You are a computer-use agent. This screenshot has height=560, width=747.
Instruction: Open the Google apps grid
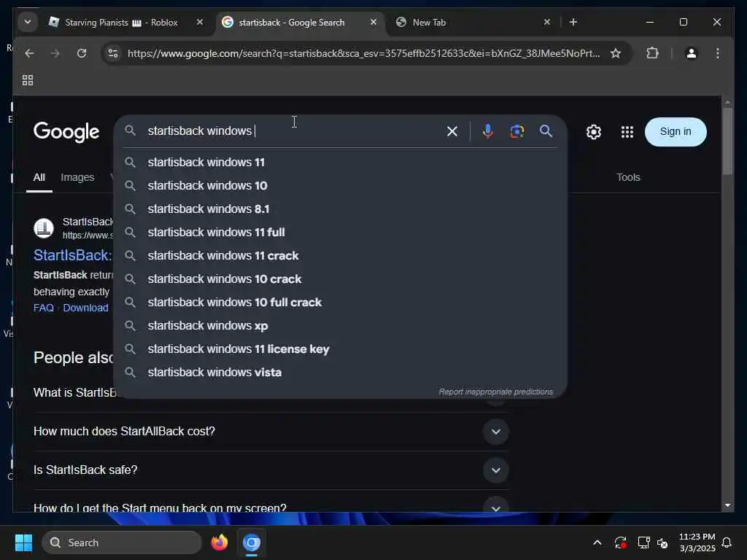click(627, 132)
